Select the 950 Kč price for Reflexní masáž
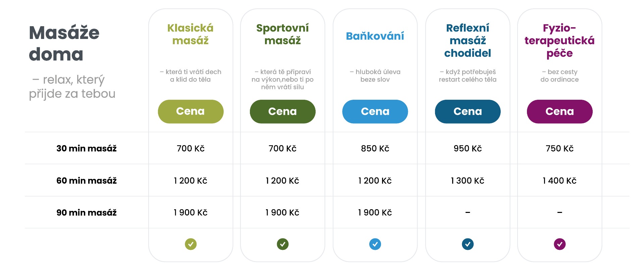The height and width of the screenshot is (271, 644). point(468,148)
